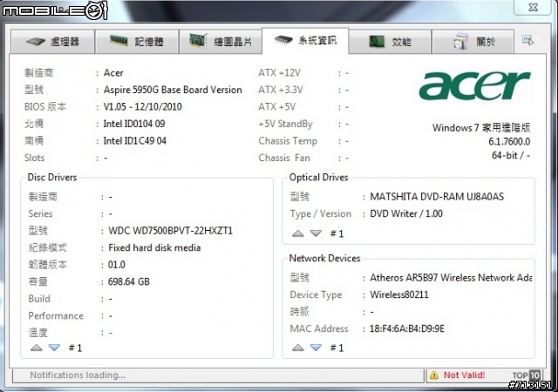Open the 處理器 processor tab

(52, 42)
